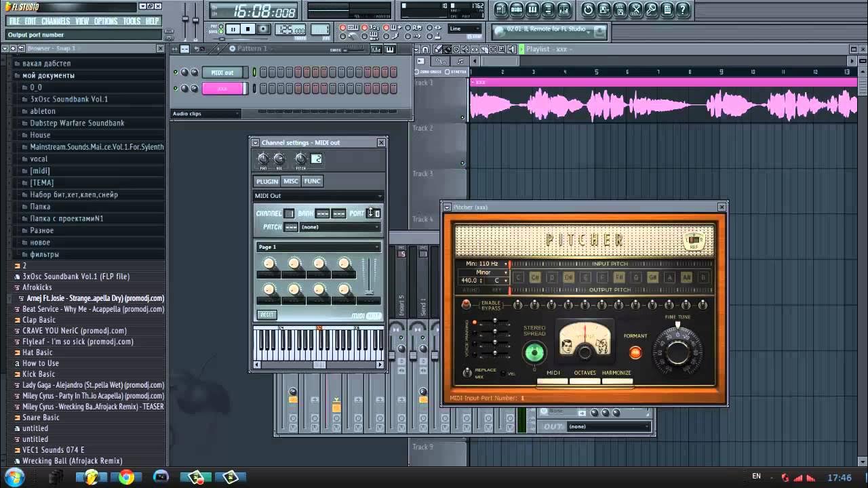
Task: Switch to PLUGIN tab in Channel settings
Action: [267, 181]
